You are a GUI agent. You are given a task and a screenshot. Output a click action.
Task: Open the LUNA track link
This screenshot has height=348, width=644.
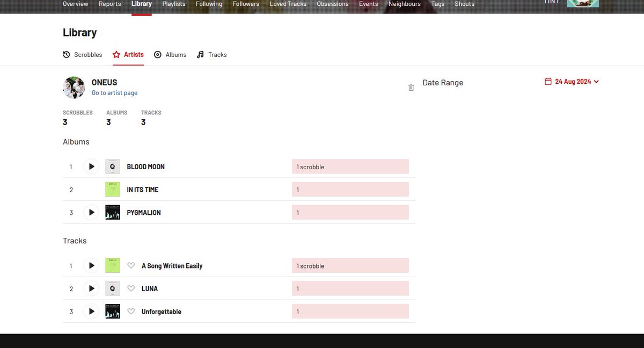[150, 289]
